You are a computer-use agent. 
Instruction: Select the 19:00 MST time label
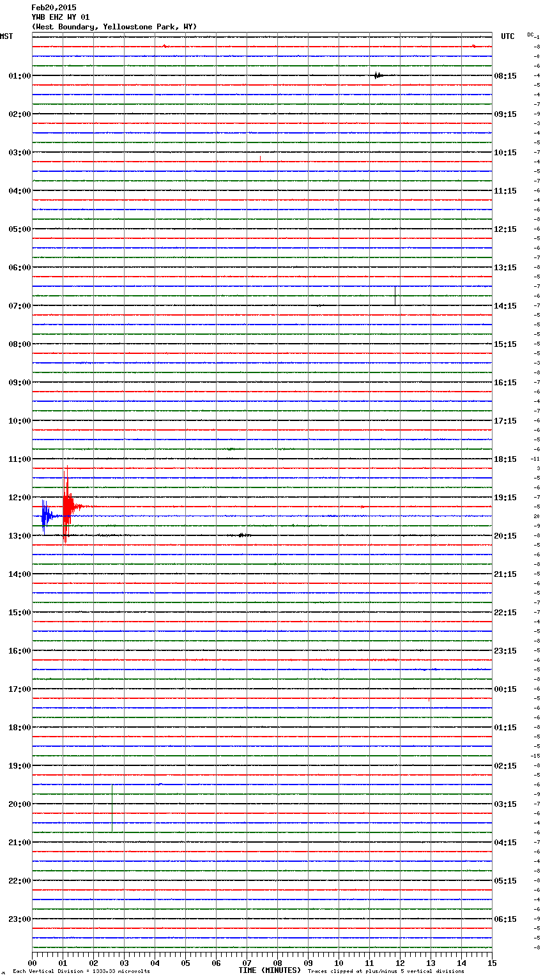tap(19, 766)
